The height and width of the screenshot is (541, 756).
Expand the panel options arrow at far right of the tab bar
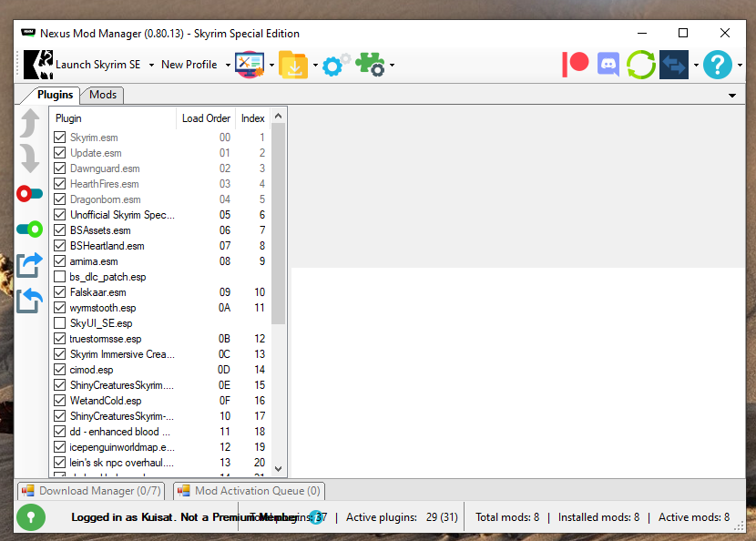732,96
